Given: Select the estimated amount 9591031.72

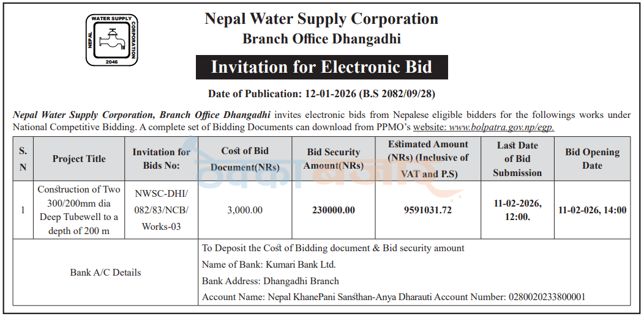Looking at the screenshot, I should 428,210.
